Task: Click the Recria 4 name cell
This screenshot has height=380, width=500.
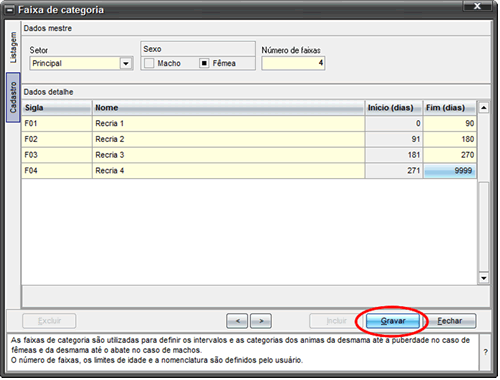Action: (228, 171)
